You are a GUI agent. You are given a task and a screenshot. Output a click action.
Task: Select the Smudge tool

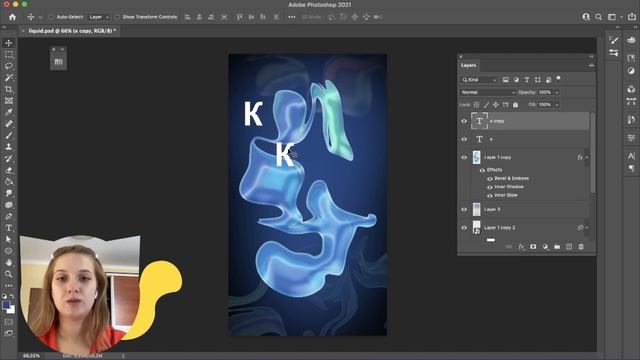point(9,193)
